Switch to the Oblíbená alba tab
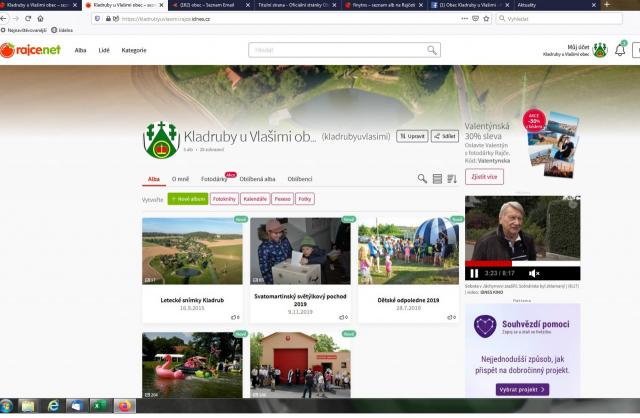The height and width of the screenshot is (418, 640). click(257, 179)
